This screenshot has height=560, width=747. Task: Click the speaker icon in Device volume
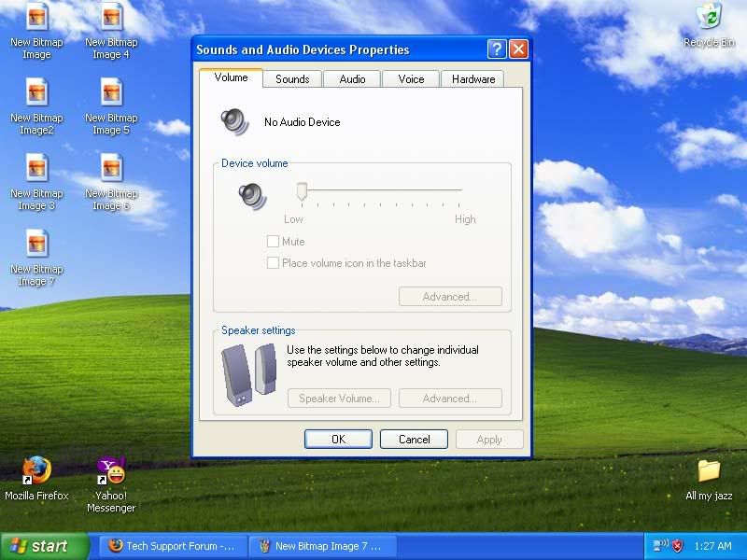tap(252, 196)
